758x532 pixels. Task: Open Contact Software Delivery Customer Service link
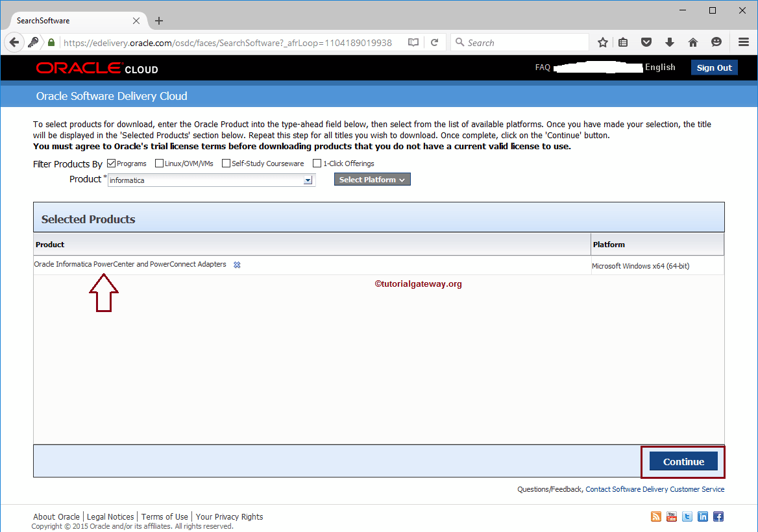pos(655,489)
